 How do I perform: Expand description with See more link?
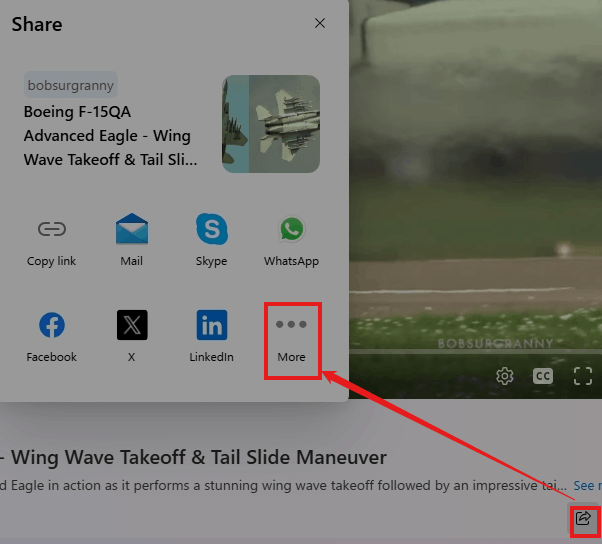point(587,485)
